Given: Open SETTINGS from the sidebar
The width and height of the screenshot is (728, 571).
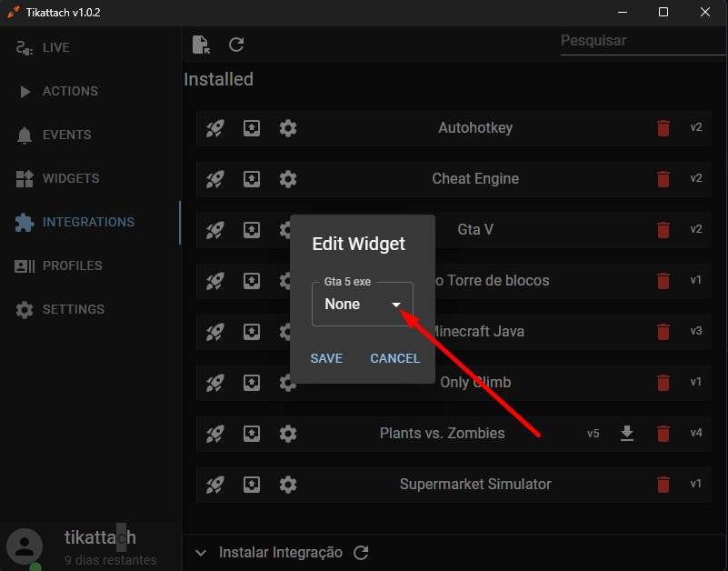Looking at the screenshot, I should click(90, 309).
